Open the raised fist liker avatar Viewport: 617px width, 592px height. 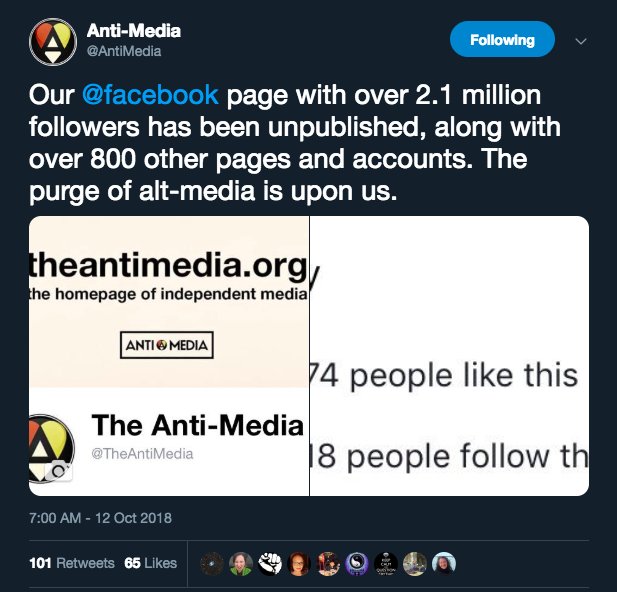271,563
